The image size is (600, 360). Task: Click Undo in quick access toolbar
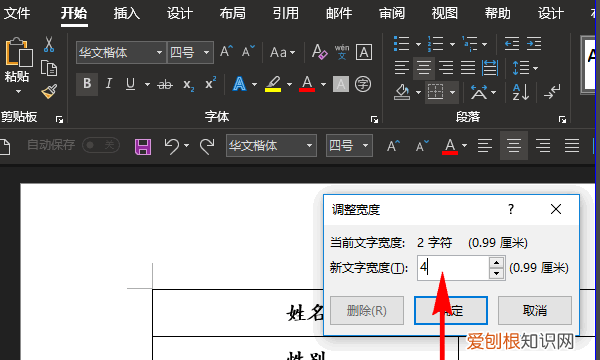click(x=171, y=146)
